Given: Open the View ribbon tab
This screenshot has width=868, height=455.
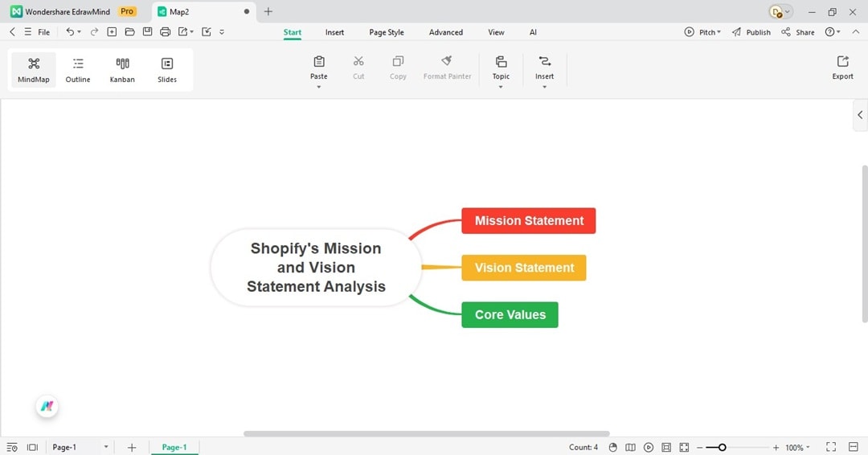Looking at the screenshot, I should point(496,32).
